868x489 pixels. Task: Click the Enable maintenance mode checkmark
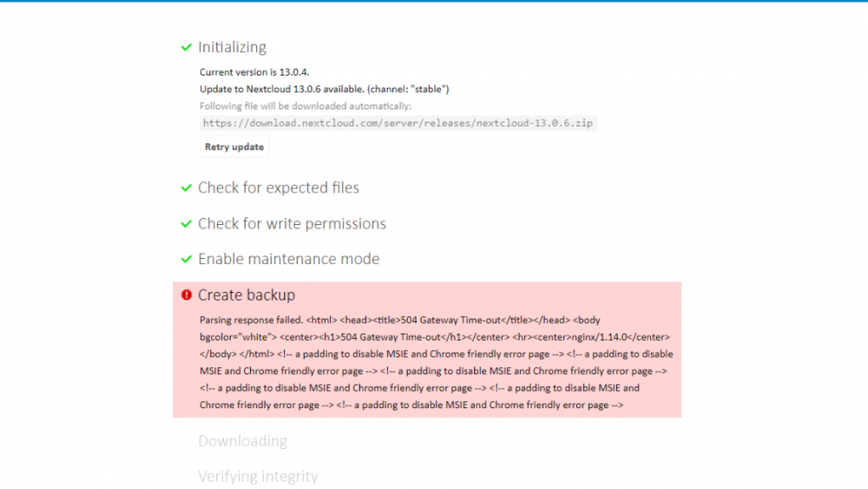pyautogui.click(x=187, y=259)
